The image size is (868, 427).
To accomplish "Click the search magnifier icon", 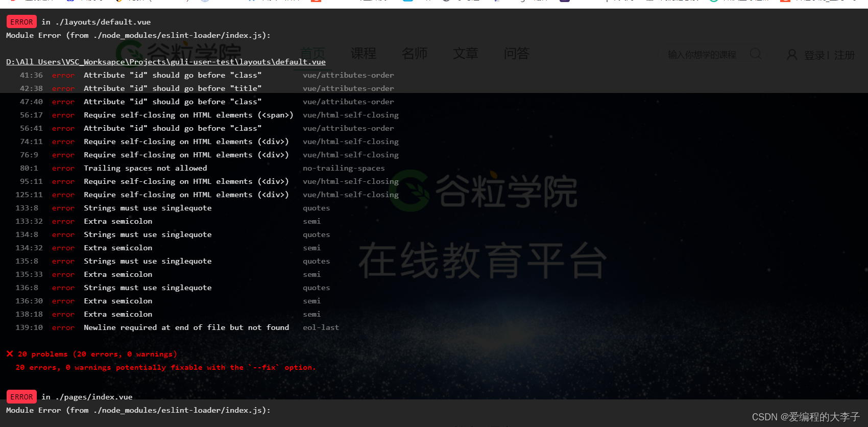I will pyautogui.click(x=756, y=54).
